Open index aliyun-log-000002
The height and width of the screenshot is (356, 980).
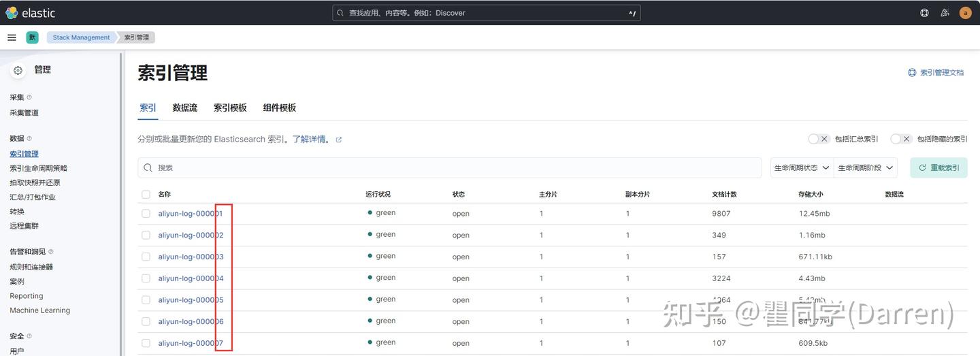point(191,235)
